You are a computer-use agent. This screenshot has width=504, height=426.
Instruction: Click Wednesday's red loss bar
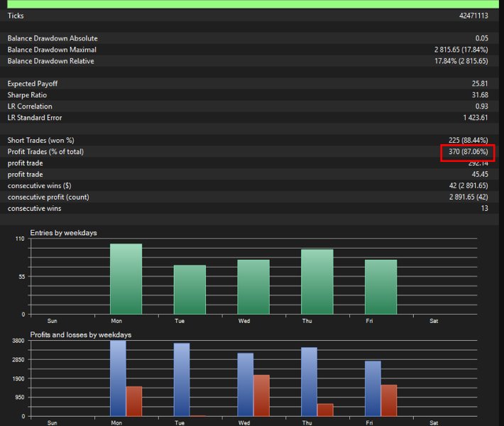tap(261, 395)
